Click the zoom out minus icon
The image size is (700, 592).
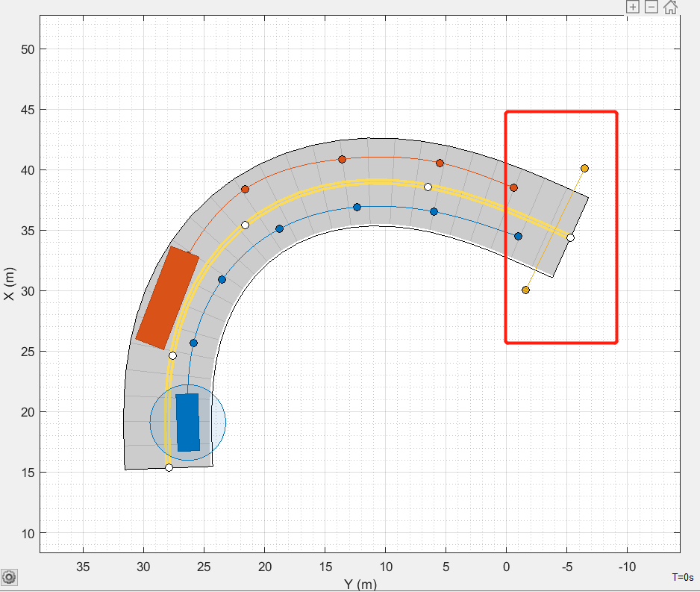coord(651,7)
